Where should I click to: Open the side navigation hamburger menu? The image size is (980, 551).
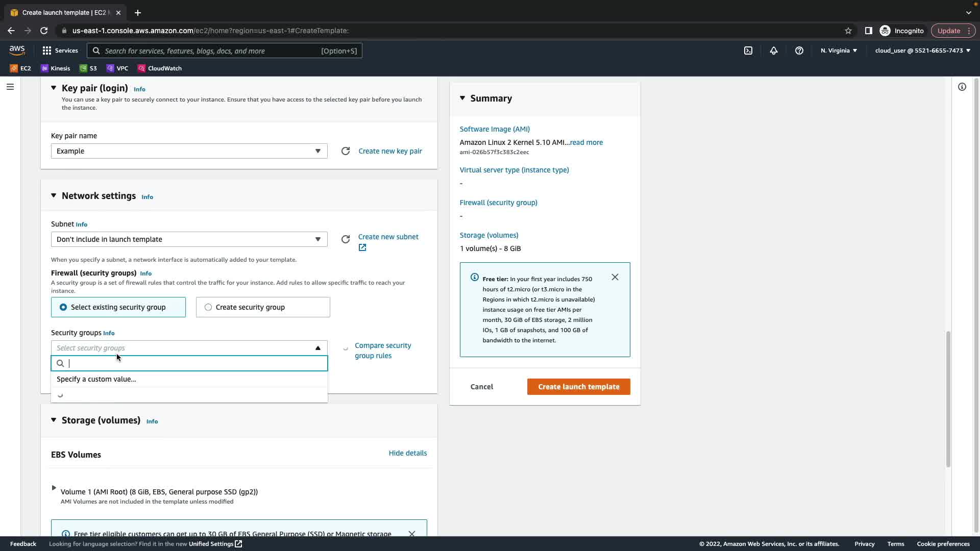pyautogui.click(x=10, y=87)
